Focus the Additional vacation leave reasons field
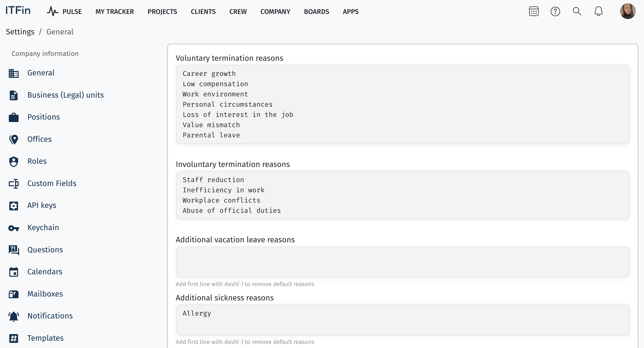The image size is (644, 348). coord(403,262)
